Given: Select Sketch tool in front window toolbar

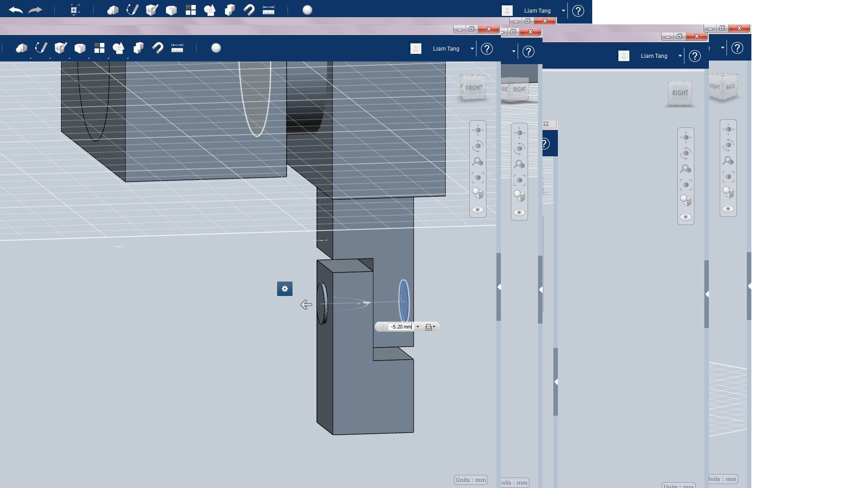Looking at the screenshot, I should 41,48.
